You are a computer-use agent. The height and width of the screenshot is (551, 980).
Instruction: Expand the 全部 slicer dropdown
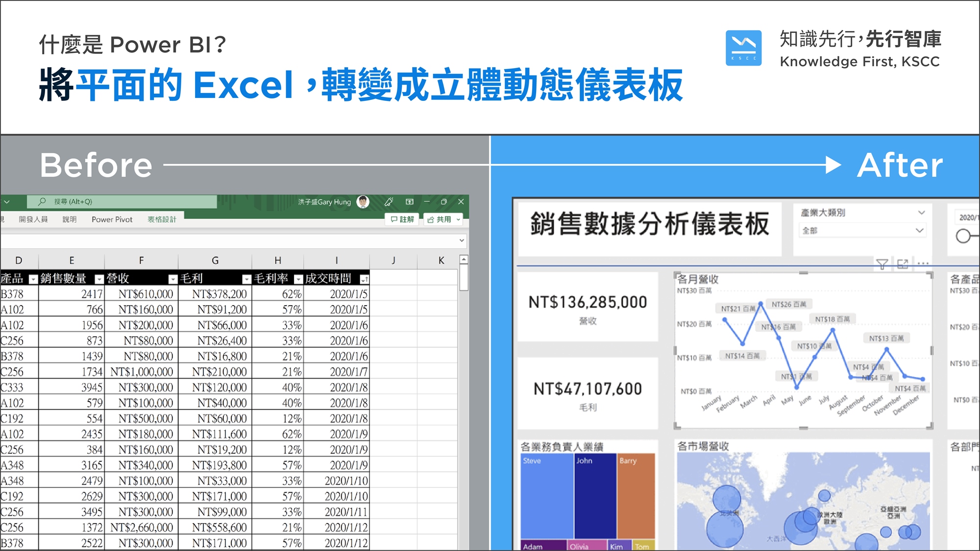[919, 230]
